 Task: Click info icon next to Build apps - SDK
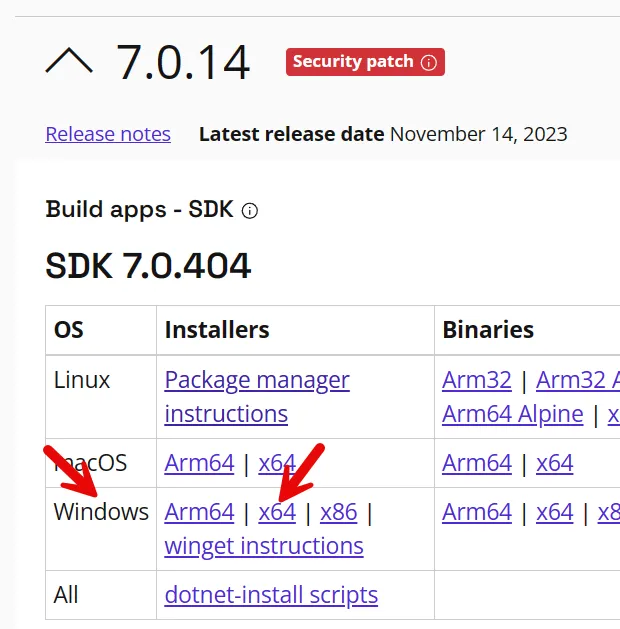(x=249, y=211)
